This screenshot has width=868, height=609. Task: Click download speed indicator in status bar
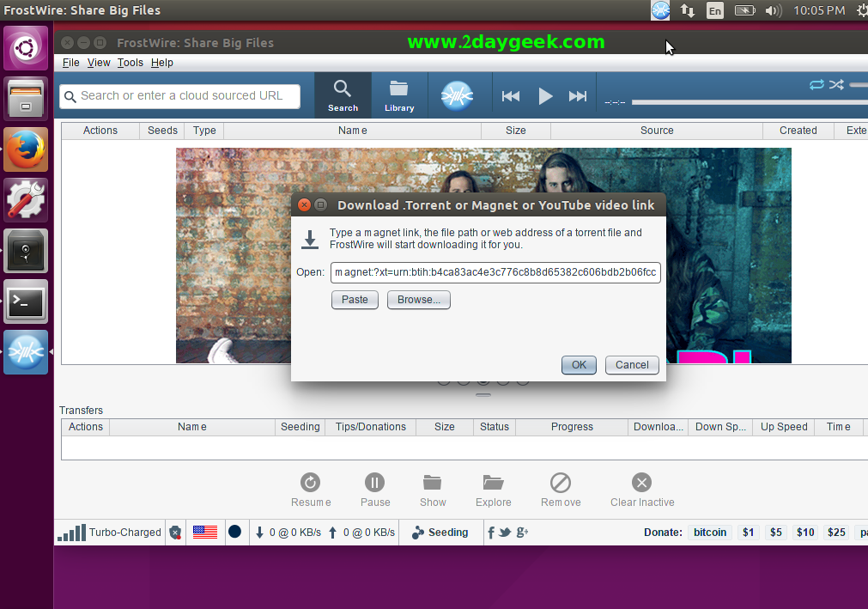pos(288,533)
